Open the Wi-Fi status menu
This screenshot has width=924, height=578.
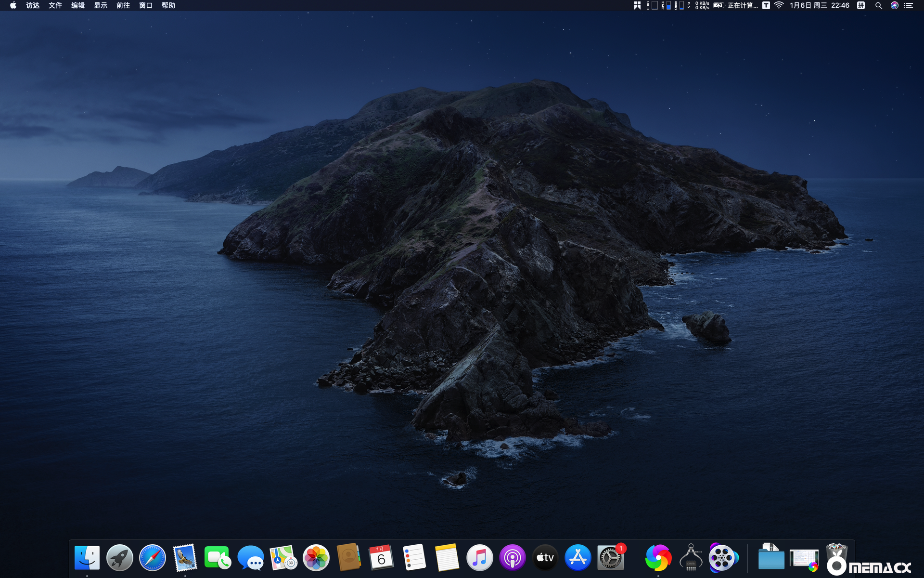point(779,5)
